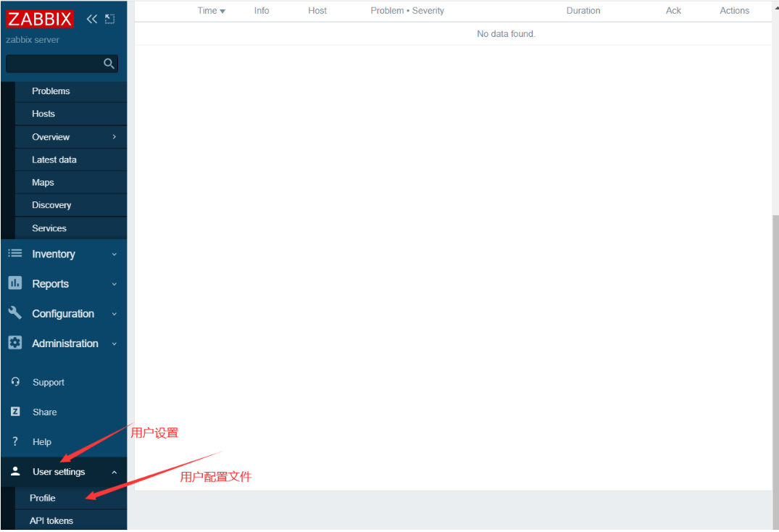Click the Share Z icon
Screen dimensions: 779x532
point(15,411)
